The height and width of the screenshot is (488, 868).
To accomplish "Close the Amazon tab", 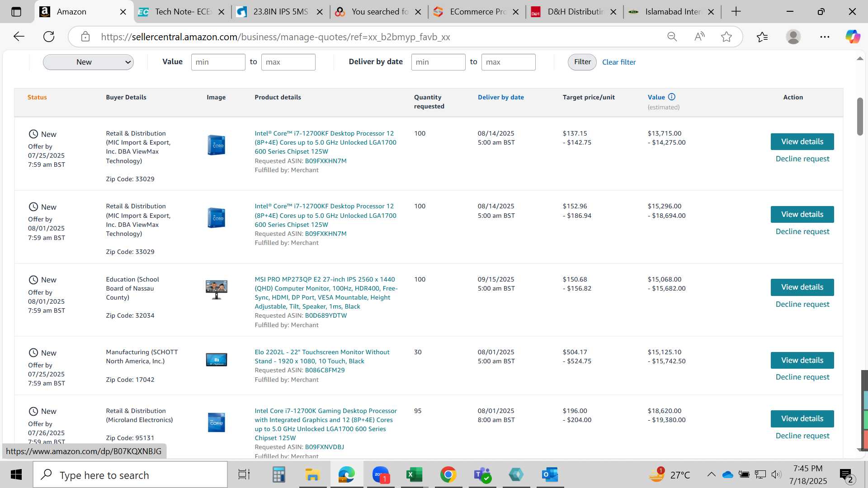I will click(x=123, y=12).
